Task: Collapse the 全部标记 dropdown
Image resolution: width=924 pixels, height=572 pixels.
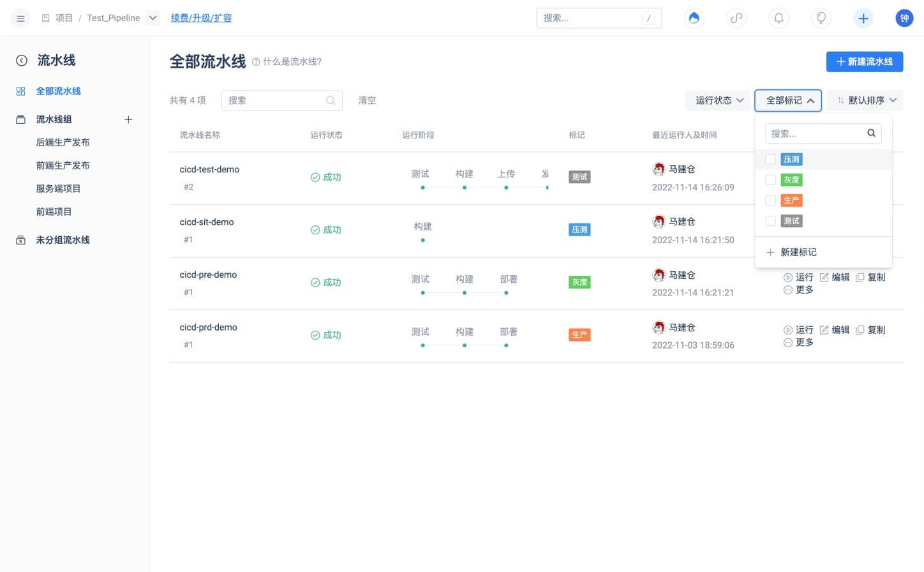Action: (788, 100)
